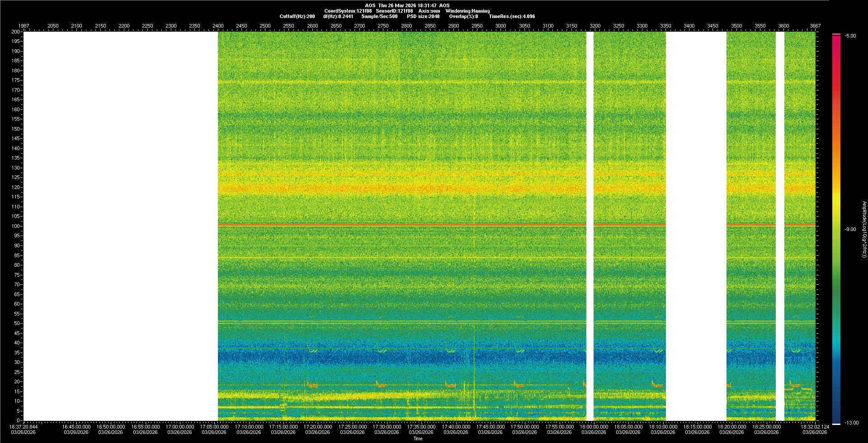The width and height of the screenshot is (868, 443).
Task: Click the 3000 tick on top axis
Action: coord(500,26)
